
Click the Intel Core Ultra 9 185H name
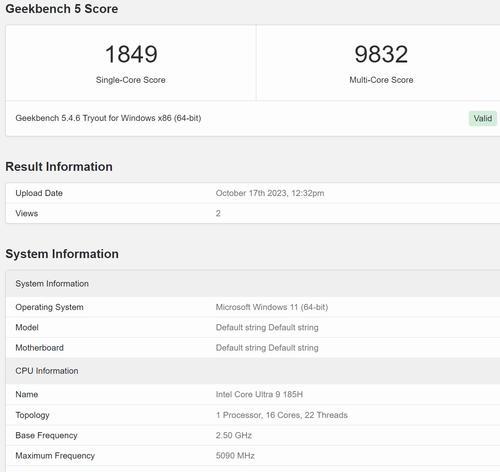click(x=259, y=394)
